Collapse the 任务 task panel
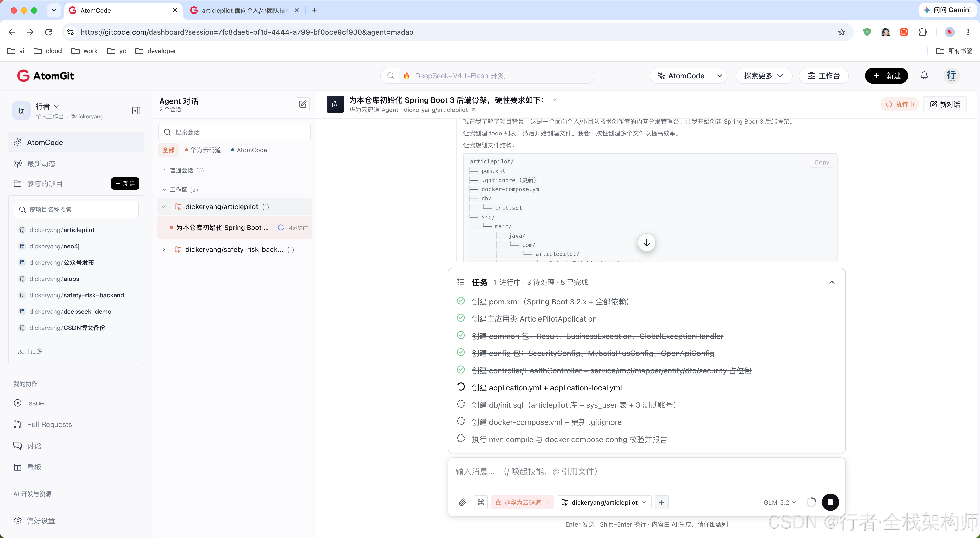This screenshot has width=980, height=538. pyautogui.click(x=832, y=282)
